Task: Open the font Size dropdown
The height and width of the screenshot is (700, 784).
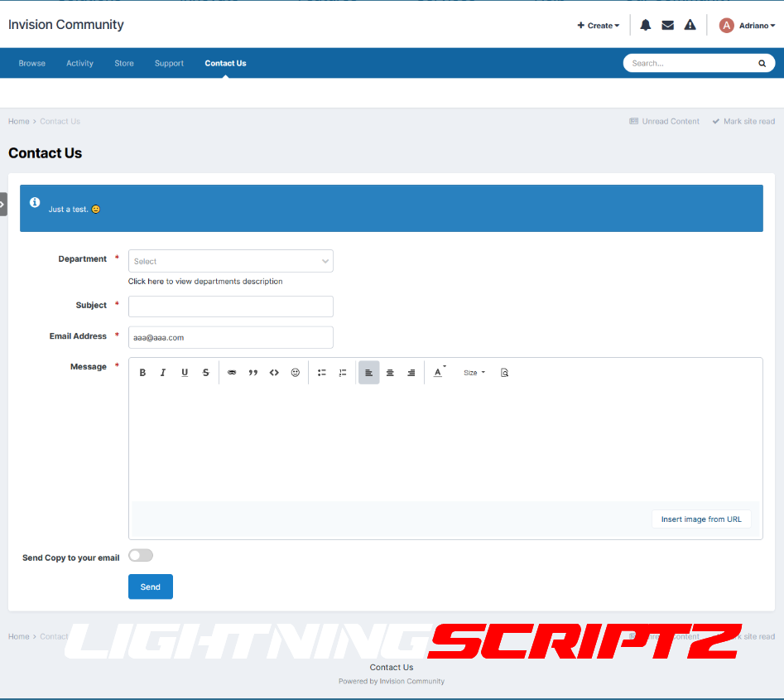Action: tap(474, 373)
